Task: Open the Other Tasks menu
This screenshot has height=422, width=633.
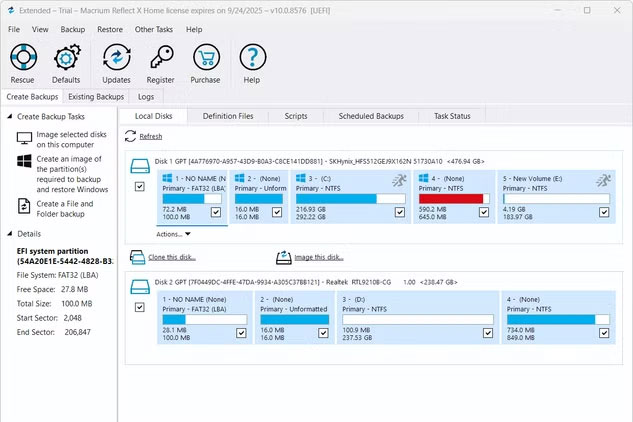Action: click(153, 30)
